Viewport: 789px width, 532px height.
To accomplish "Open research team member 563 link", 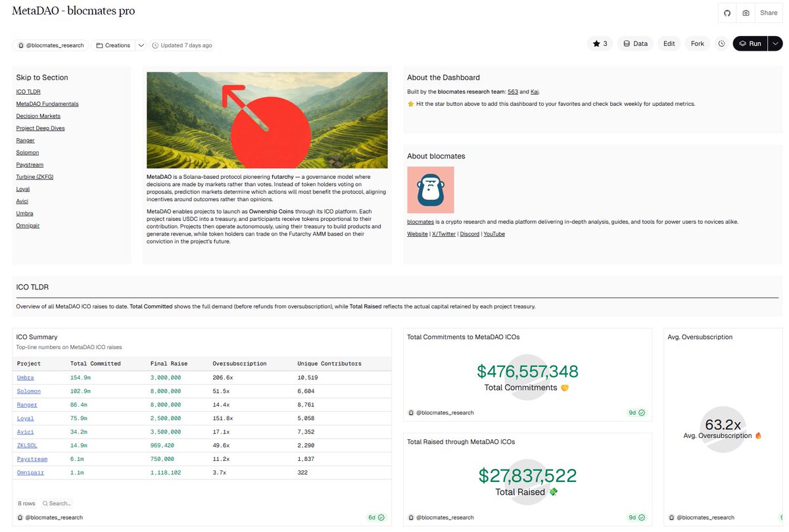I will tap(513, 91).
